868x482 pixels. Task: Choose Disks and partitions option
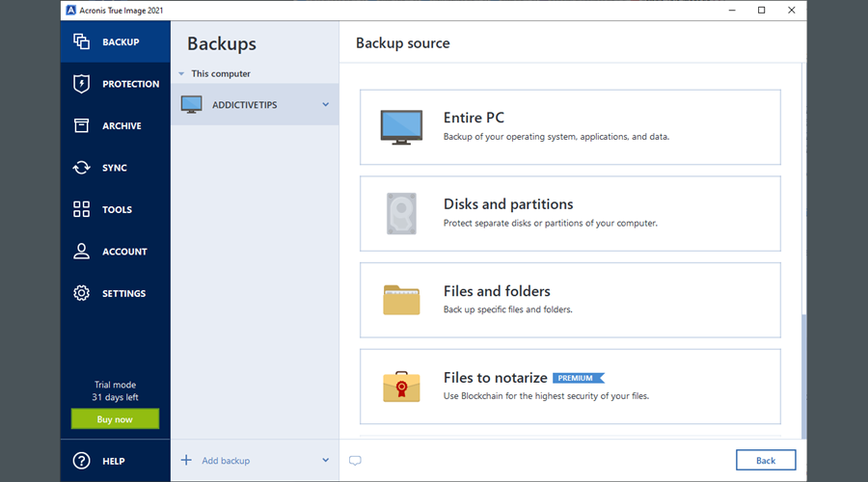[570, 213]
